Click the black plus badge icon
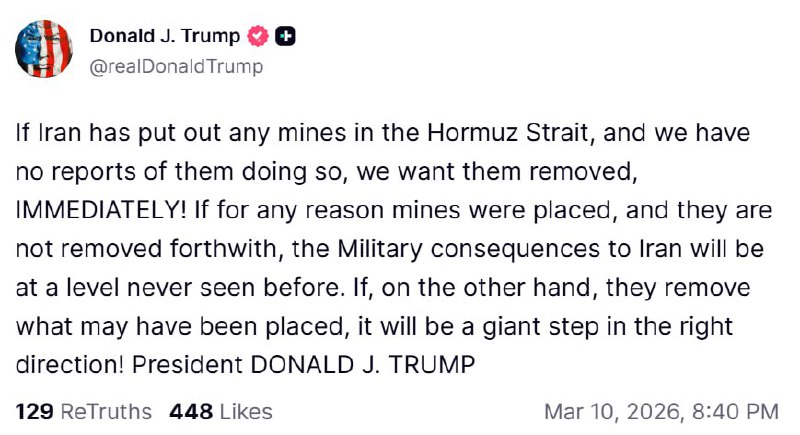Viewport: 800px width, 435px height. coord(284,37)
